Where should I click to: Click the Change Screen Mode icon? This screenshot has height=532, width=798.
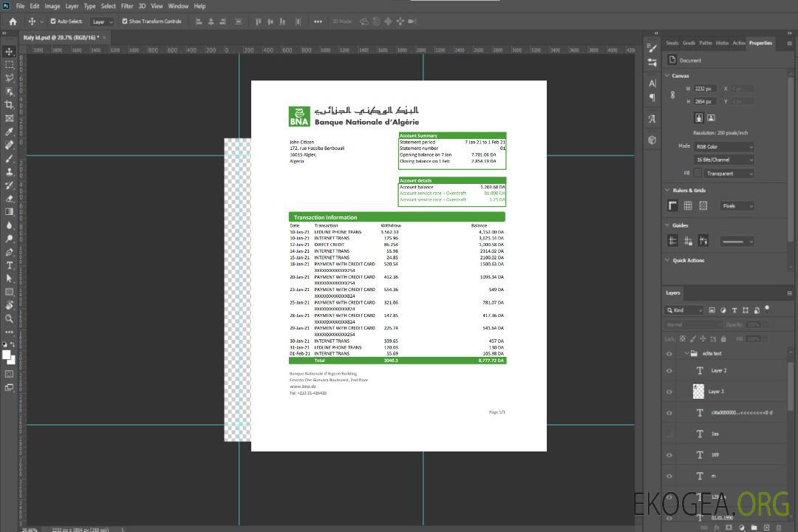(x=9, y=387)
